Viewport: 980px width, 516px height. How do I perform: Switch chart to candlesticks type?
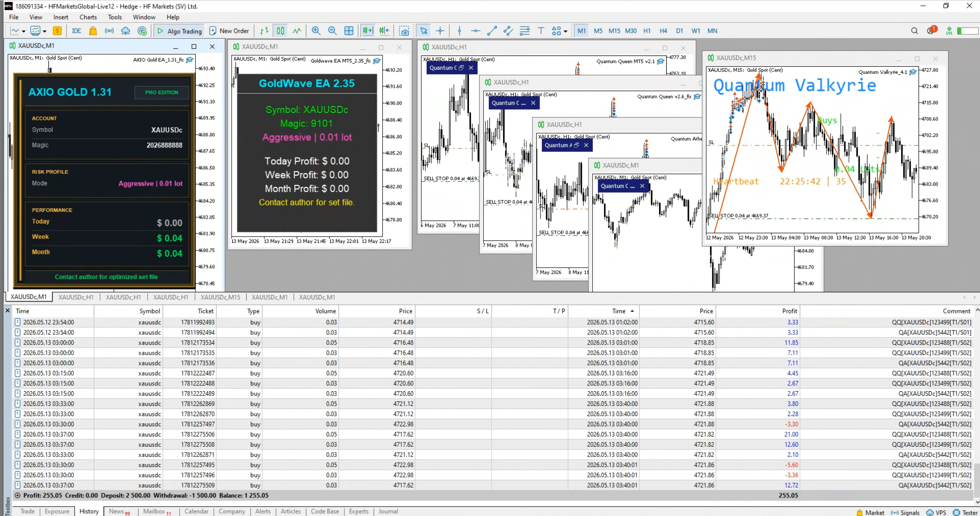280,31
